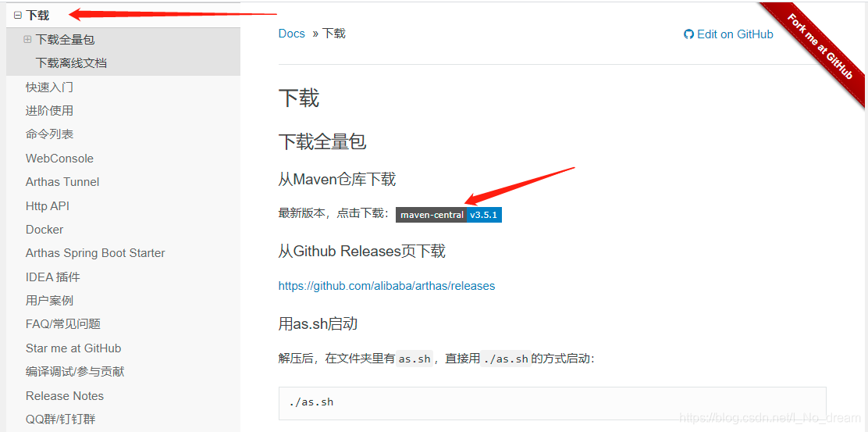Open the Docs breadcrumb link
This screenshot has height=432, width=868.
click(292, 34)
